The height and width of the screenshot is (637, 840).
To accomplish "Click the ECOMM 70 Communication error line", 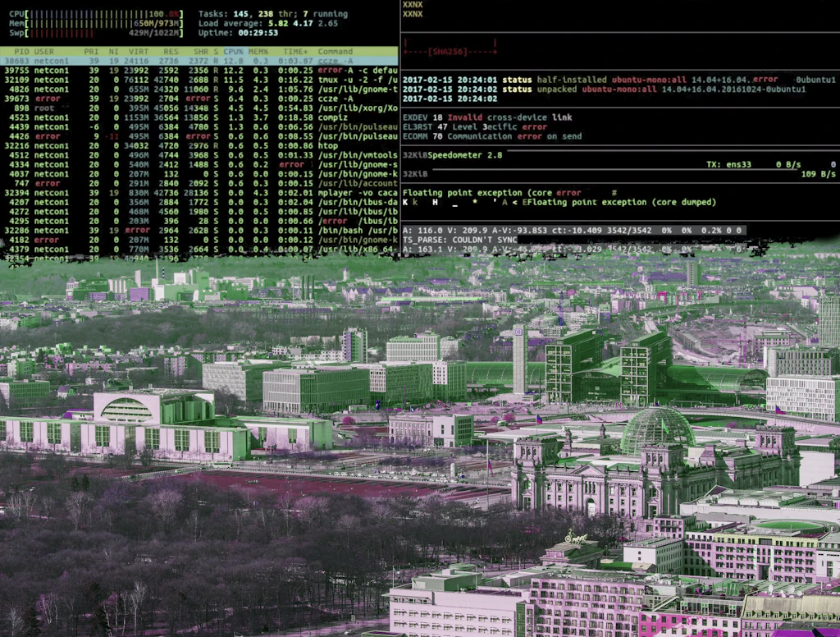I will (x=492, y=136).
